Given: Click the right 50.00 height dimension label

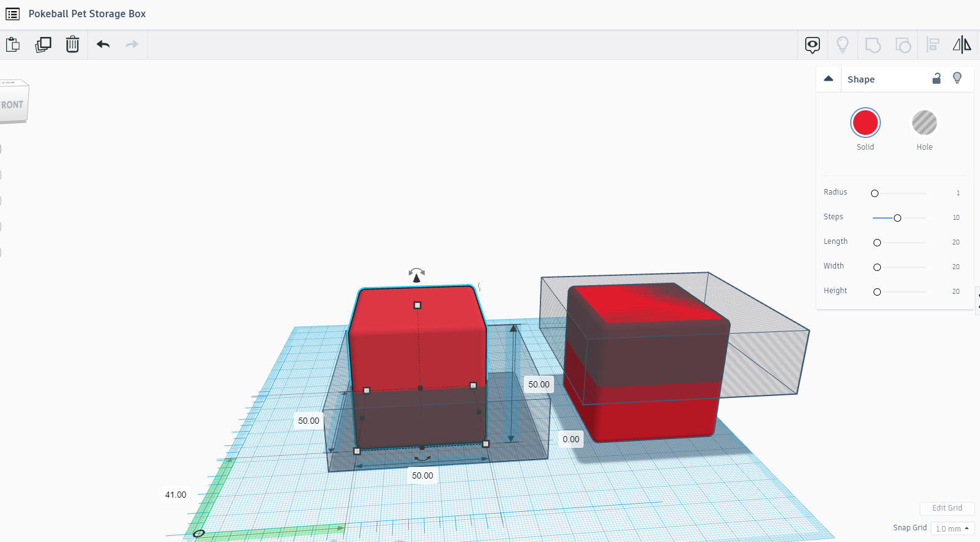Looking at the screenshot, I should (x=539, y=384).
